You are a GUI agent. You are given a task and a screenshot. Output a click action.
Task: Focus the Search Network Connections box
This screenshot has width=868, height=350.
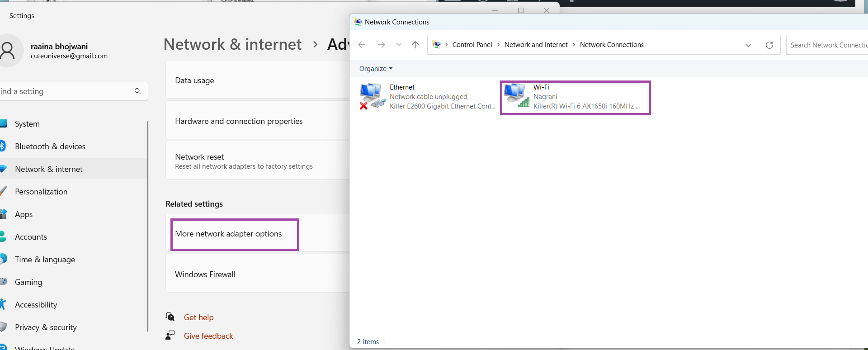pos(827,45)
